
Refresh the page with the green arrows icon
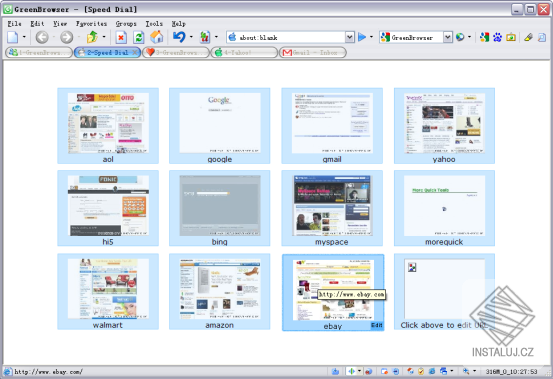[139, 37]
